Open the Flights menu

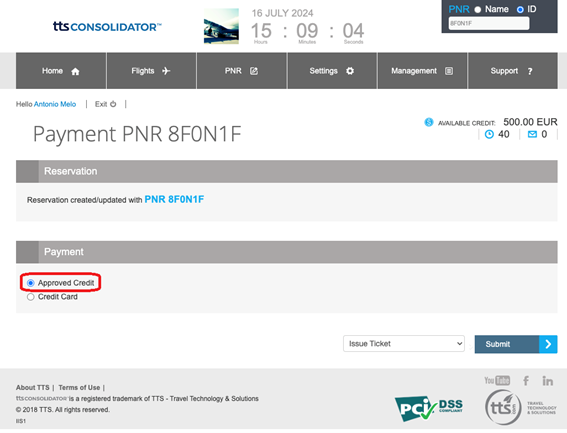[x=151, y=71]
